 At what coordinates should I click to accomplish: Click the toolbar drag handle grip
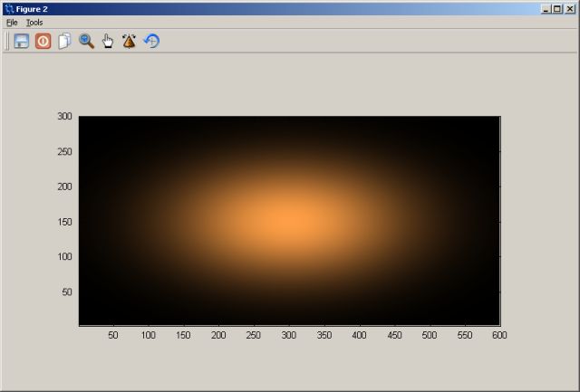6,41
